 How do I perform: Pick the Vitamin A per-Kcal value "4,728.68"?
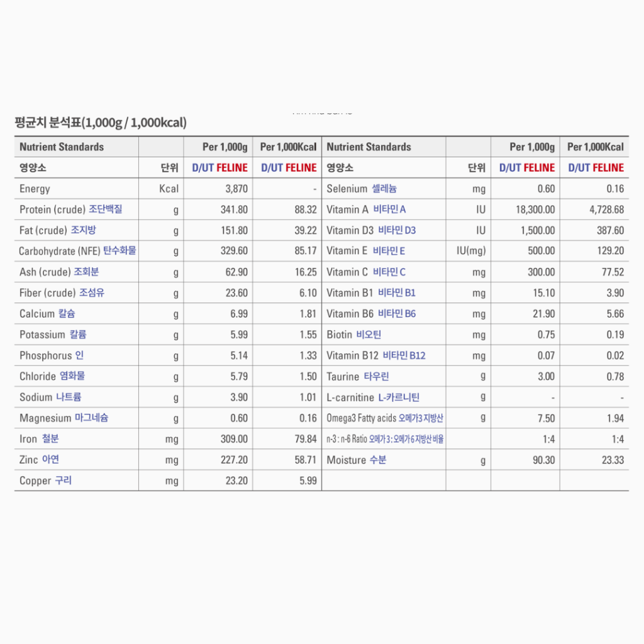[607, 210]
